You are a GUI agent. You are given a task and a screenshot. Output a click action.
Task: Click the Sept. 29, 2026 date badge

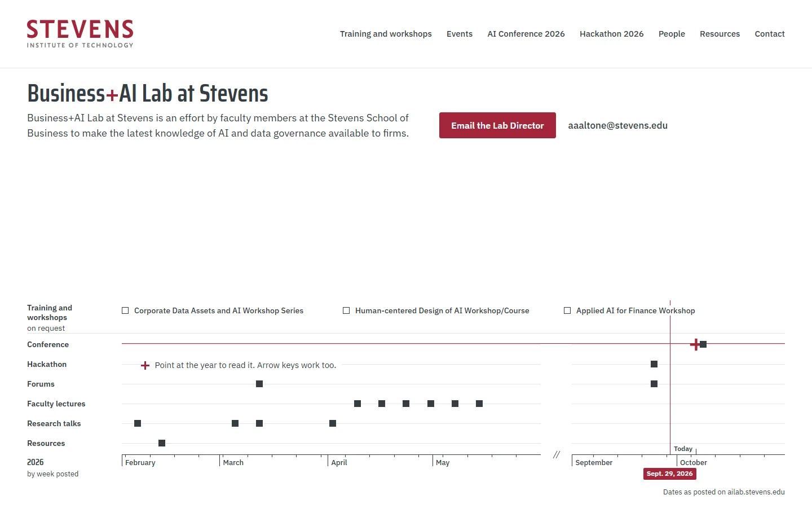pyautogui.click(x=670, y=474)
